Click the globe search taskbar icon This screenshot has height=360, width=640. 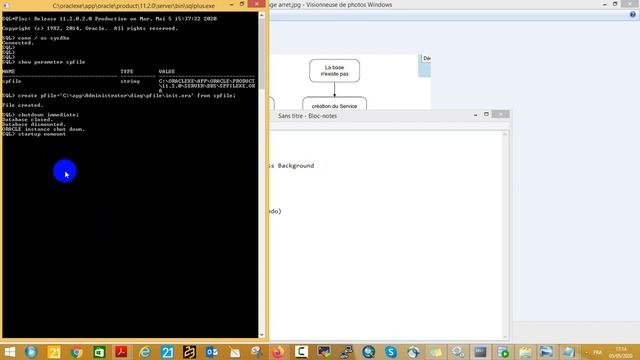(x=369, y=352)
